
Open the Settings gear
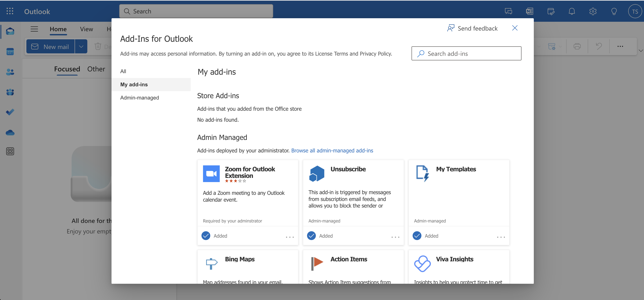coord(593,11)
